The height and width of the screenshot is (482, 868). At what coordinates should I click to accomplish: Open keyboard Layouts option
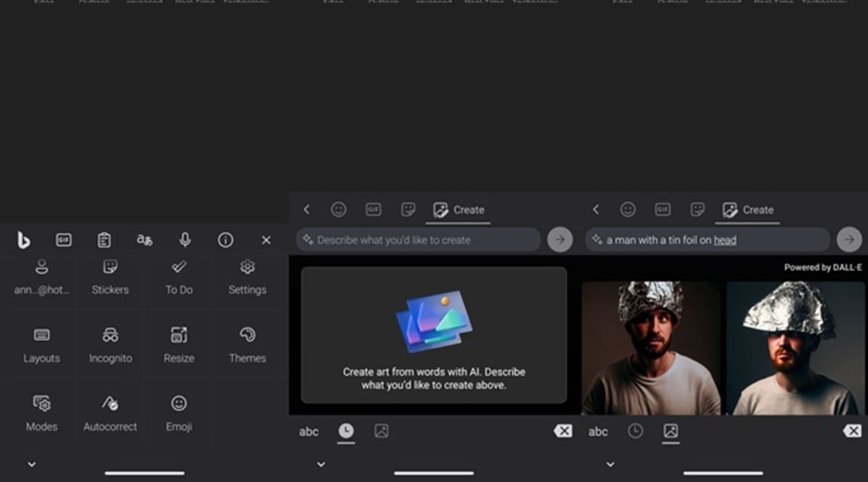point(41,344)
